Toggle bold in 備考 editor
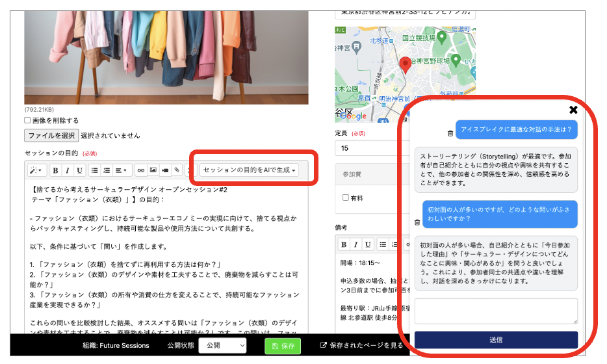607x364 pixels. coord(344,244)
